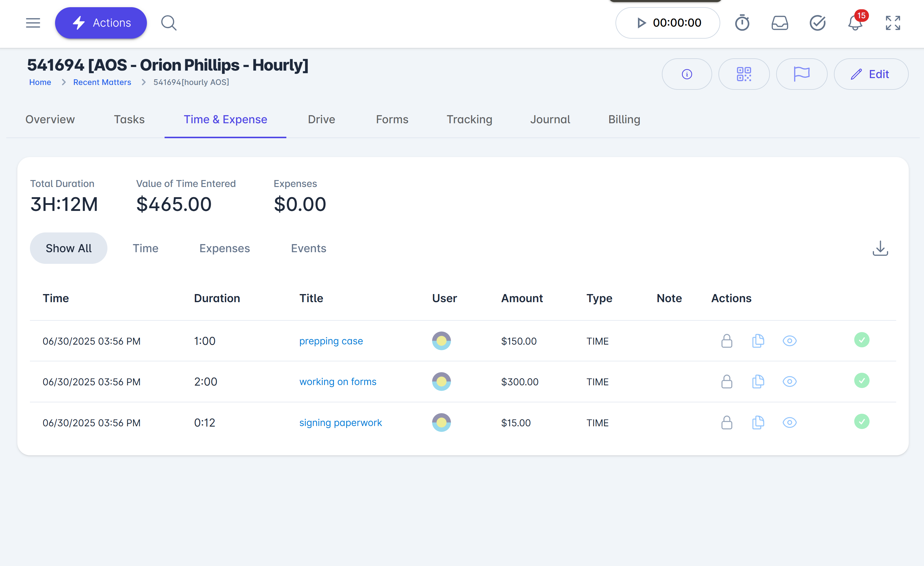Click the matter info icon button
This screenshot has height=566, width=924.
click(x=687, y=74)
